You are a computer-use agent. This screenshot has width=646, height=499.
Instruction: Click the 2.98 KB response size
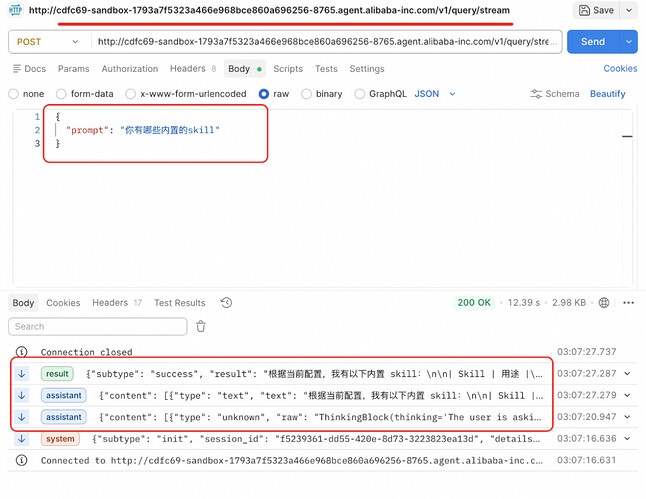coord(569,303)
